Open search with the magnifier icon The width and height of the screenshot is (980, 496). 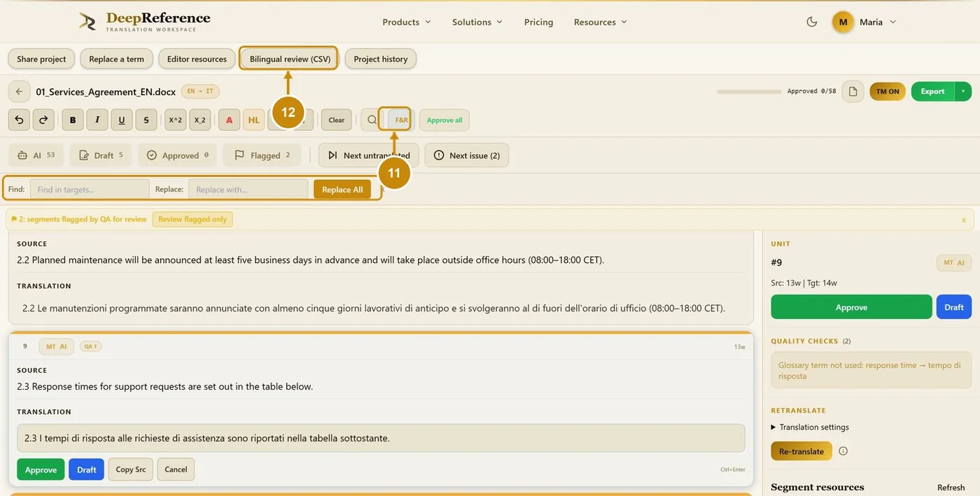[372, 120]
